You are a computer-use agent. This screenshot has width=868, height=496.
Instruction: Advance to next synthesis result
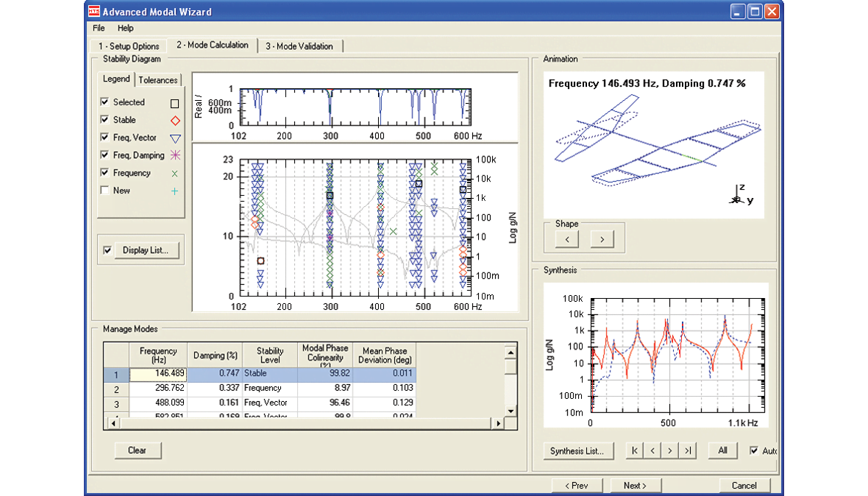[671, 450]
